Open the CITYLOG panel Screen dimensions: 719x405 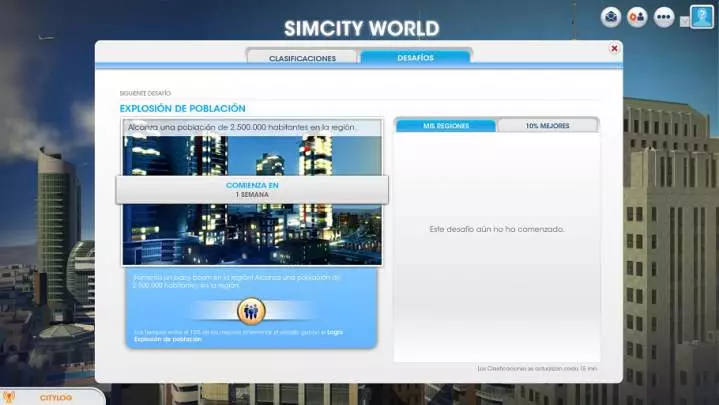click(x=56, y=398)
